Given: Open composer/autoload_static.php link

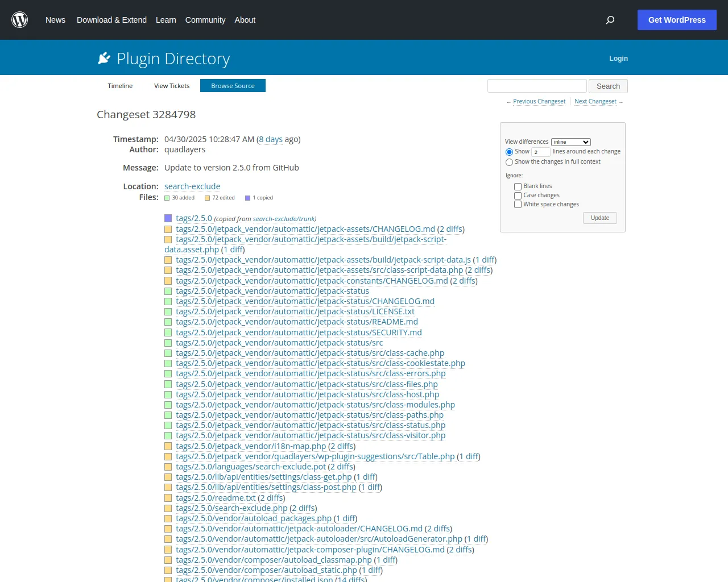Looking at the screenshot, I should (266, 570).
